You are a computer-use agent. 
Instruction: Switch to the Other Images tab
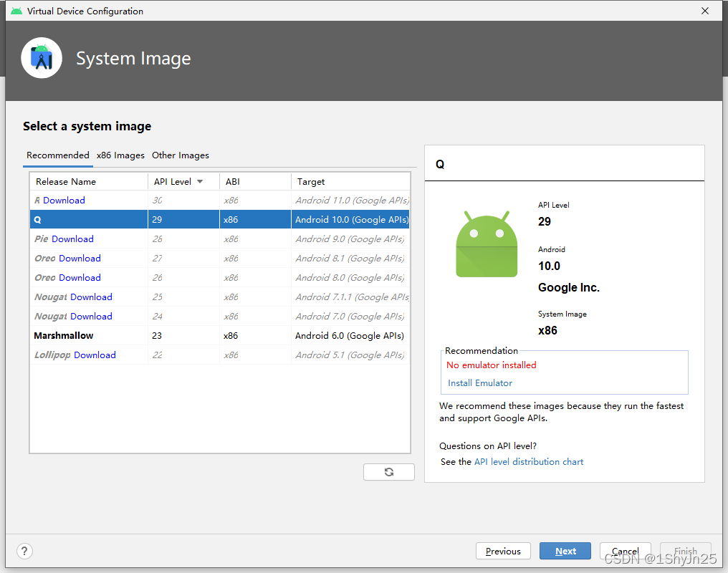point(180,155)
